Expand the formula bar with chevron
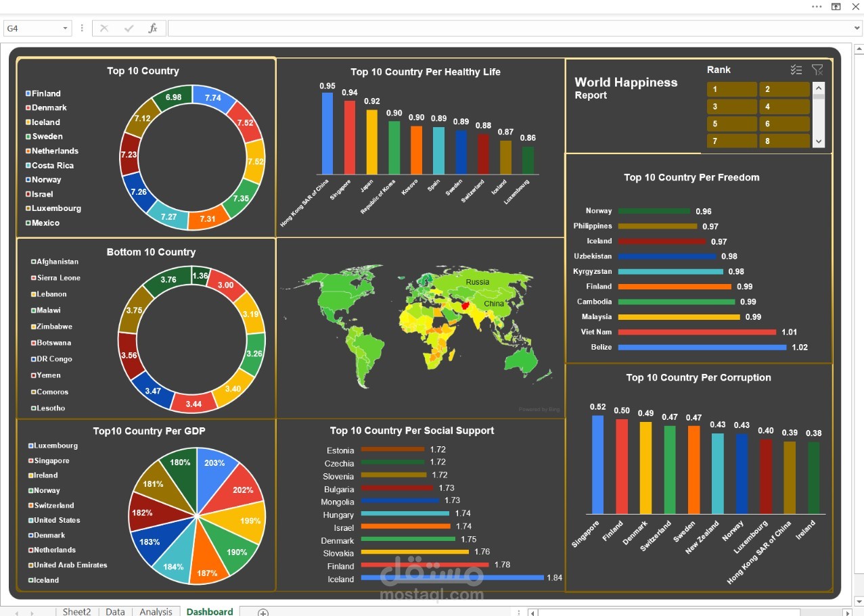Screen dimensions: 864x616 coord(858,28)
